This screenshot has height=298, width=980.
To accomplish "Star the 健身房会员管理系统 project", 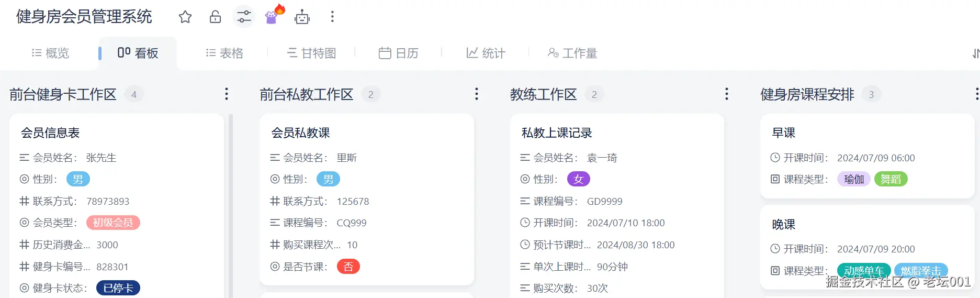I will coord(185,17).
